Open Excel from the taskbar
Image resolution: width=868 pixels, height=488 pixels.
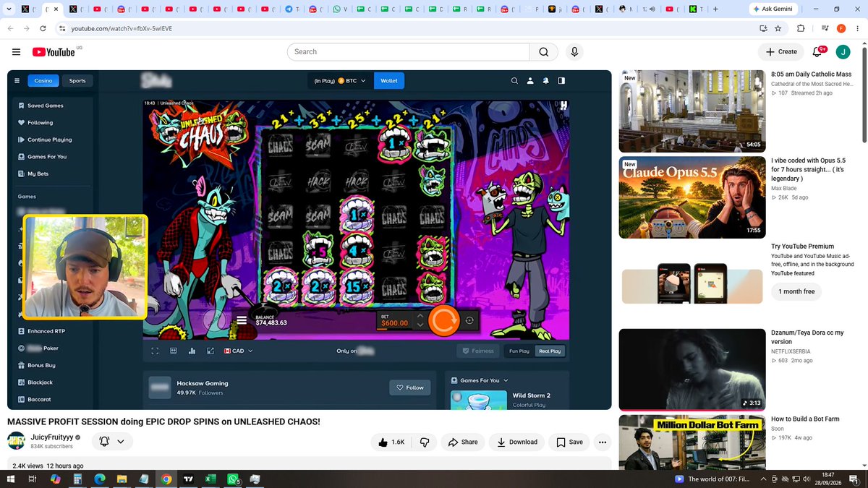tap(210, 479)
